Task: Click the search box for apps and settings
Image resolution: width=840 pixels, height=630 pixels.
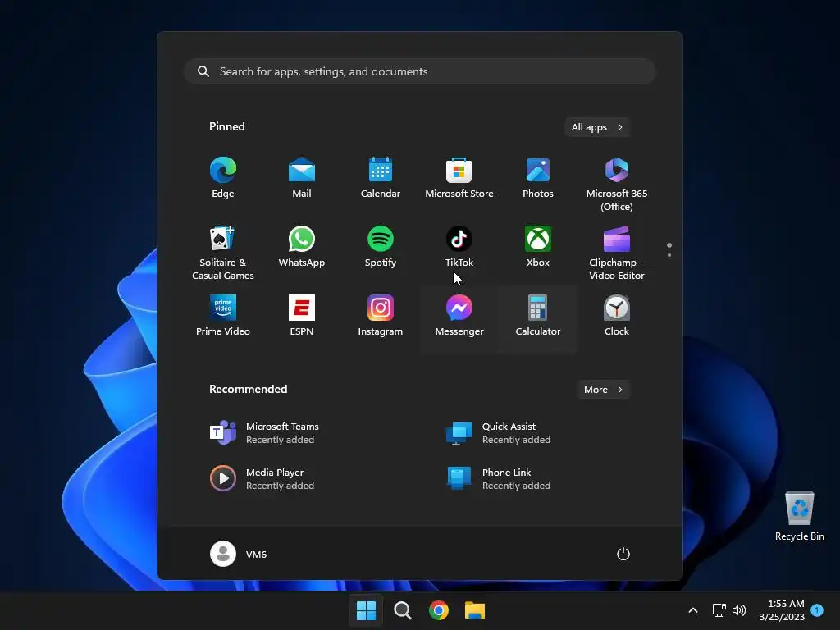Action: pyautogui.click(x=420, y=71)
